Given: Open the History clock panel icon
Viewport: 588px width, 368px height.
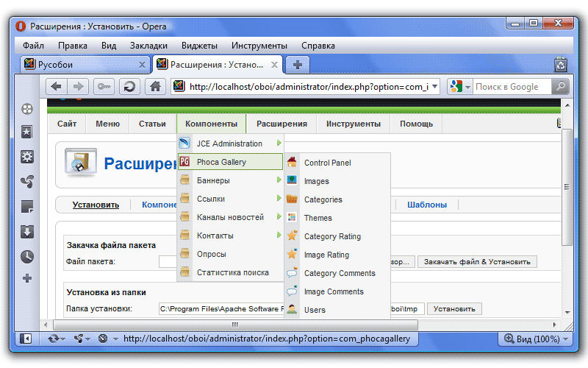Looking at the screenshot, I should [27, 256].
